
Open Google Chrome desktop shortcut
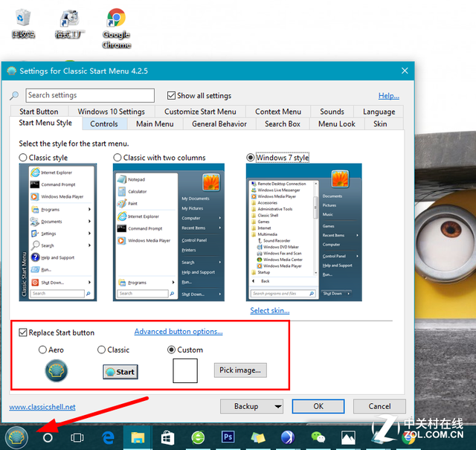[116, 28]
